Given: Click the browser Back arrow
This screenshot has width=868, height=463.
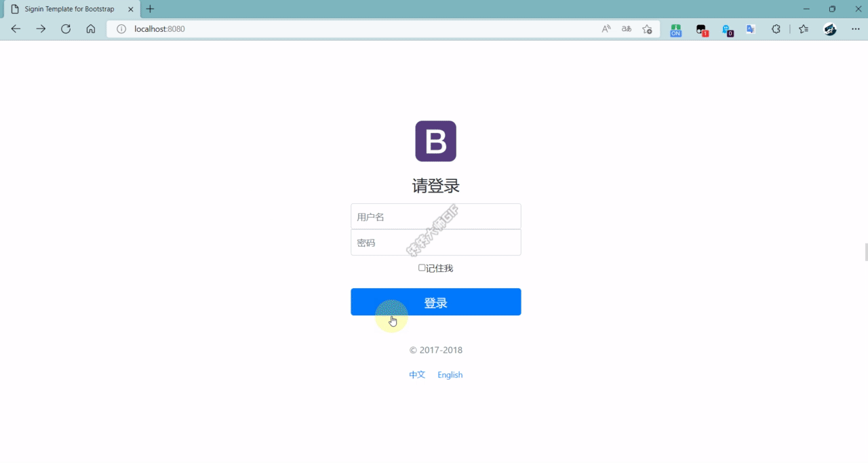Looking at the screenshot, I should click(x=16, y=29).
